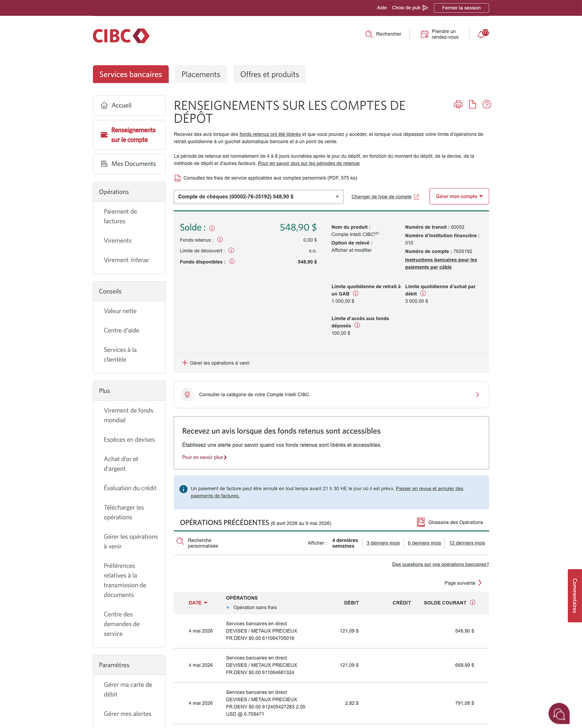Open the chat bubble icon at bottom right
The height and width of the screenshot is (728, 582).
[559, 713]
